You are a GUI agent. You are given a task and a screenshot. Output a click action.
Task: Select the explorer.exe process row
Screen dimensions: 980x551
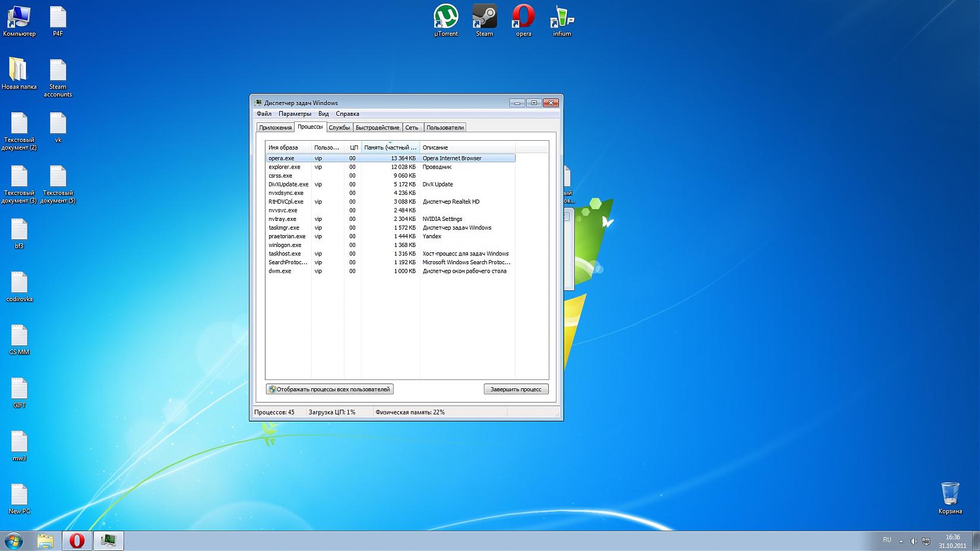coord(284,167)
